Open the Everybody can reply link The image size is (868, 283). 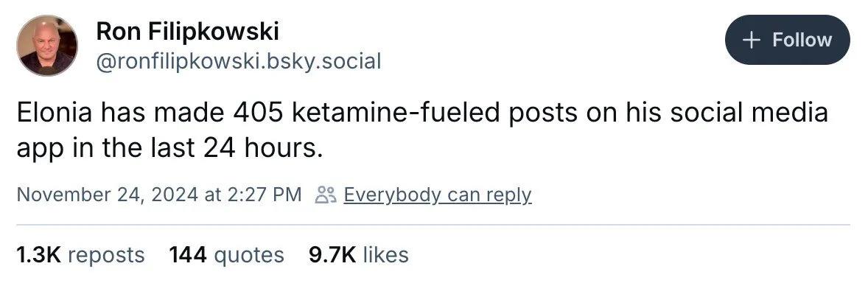point(438,195)
